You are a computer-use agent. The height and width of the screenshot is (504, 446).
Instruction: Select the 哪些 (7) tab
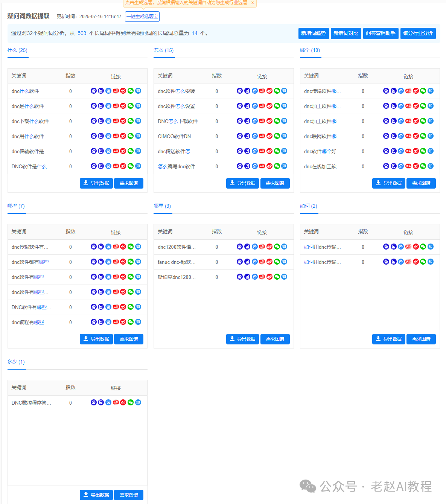click(16, 206)
